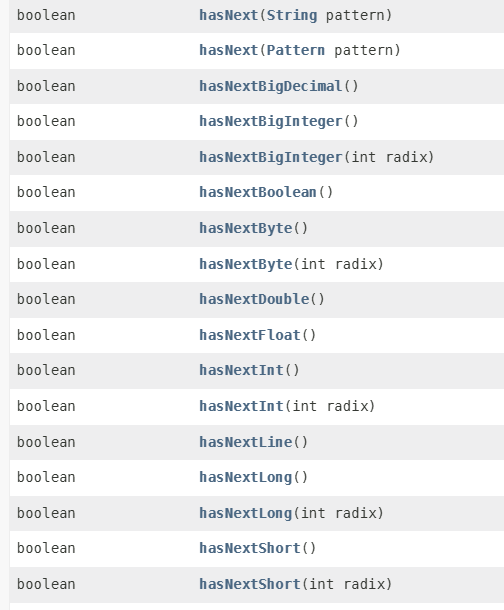
Task: Open hasNextBigInteger() without radix
Action: tap(270, 121)
